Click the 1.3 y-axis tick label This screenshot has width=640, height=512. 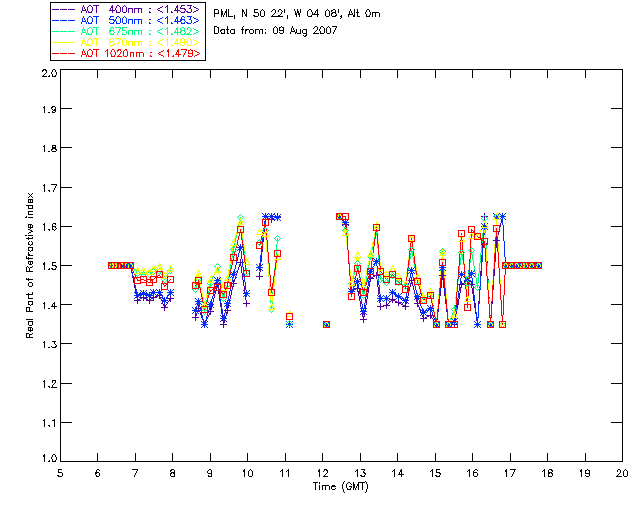[49, 344]
